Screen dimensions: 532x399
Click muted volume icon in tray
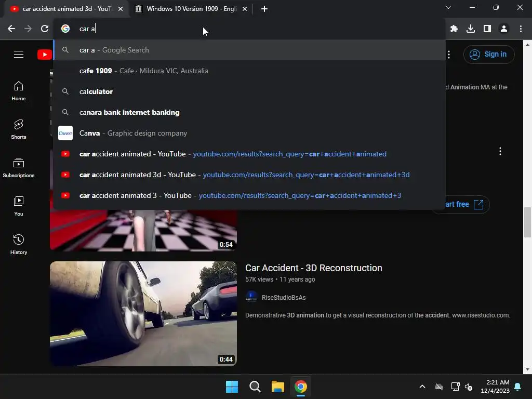click(469, 387)
